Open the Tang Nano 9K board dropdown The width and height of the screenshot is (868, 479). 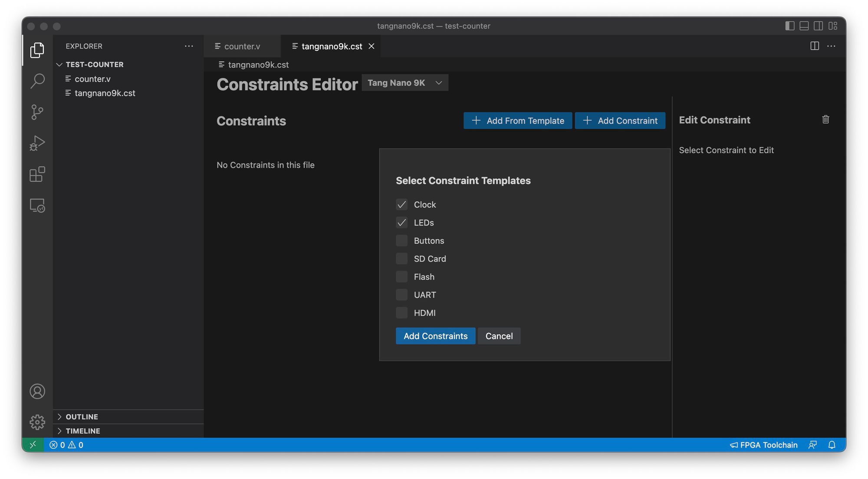click(x=405, y=83)
